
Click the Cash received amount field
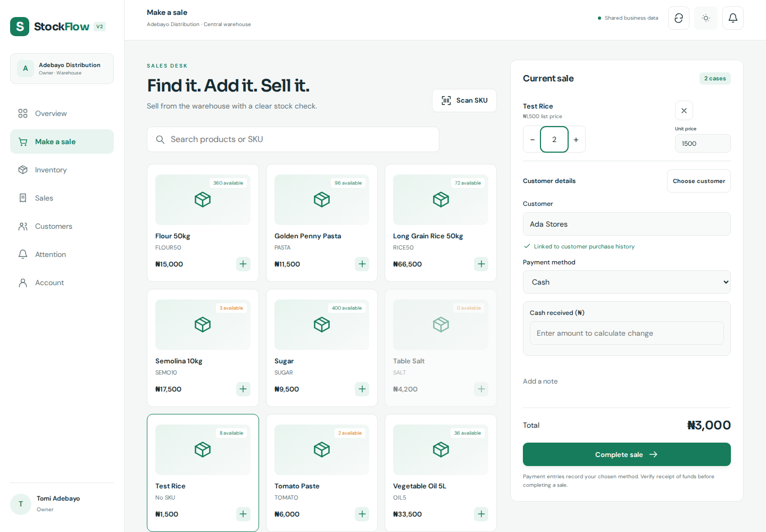627,333
